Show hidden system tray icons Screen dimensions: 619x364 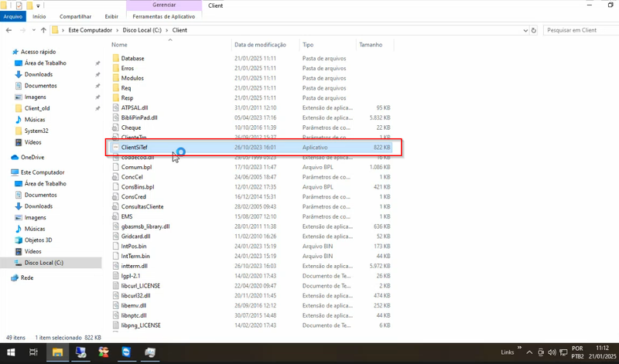(529, 352)
